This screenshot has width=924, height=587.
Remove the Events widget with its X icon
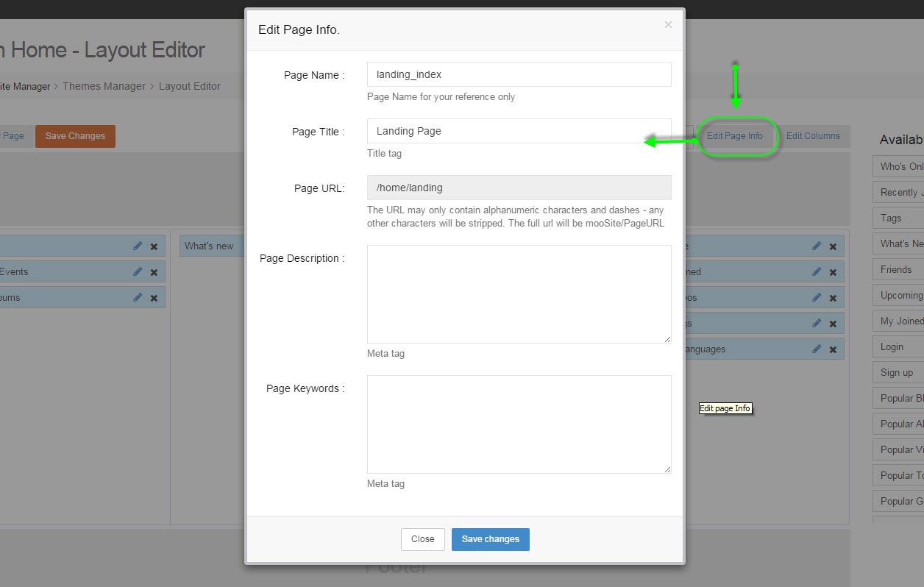pyautogui.click(x=154, y=272)
